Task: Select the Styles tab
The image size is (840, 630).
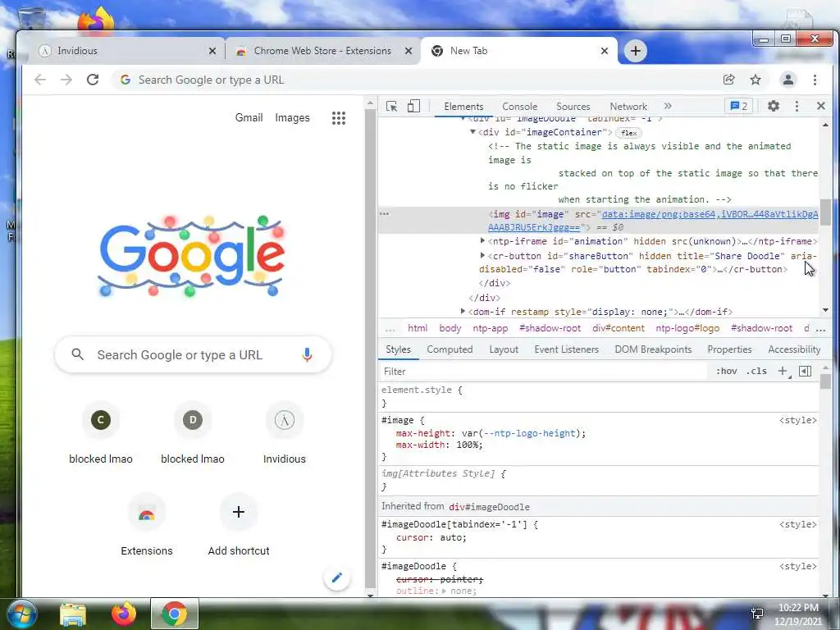Action: tap(398, 349)
